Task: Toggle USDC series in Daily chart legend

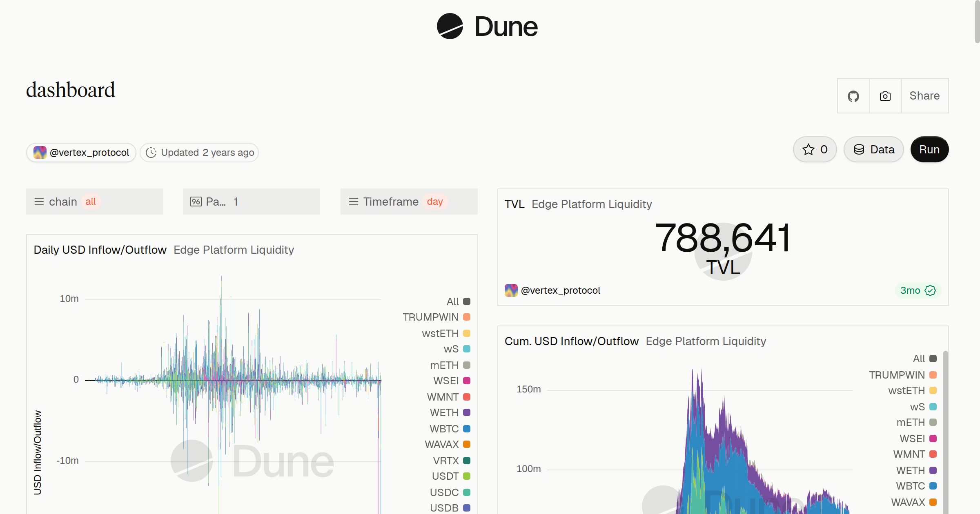Action: click(450, 492)
